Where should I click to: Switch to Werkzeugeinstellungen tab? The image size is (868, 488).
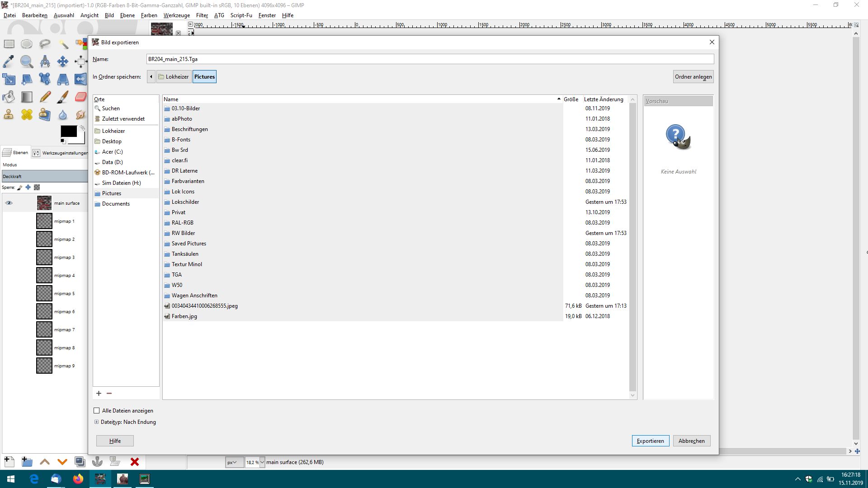click(x=61, y=153)
